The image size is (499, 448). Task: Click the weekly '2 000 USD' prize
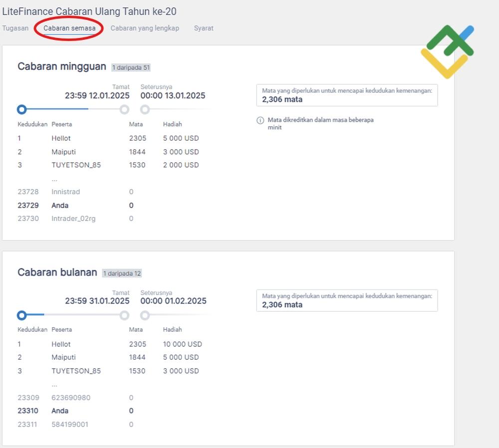pos(181,165)
